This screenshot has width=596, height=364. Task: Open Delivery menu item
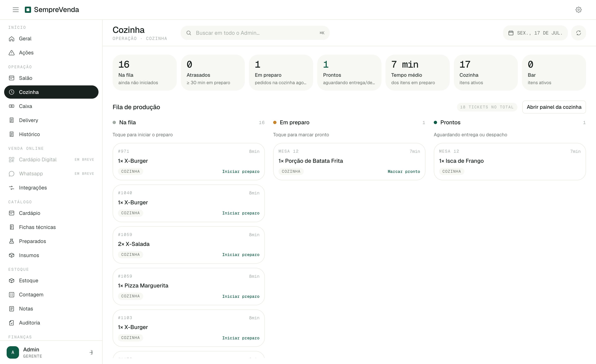(51, 120)
